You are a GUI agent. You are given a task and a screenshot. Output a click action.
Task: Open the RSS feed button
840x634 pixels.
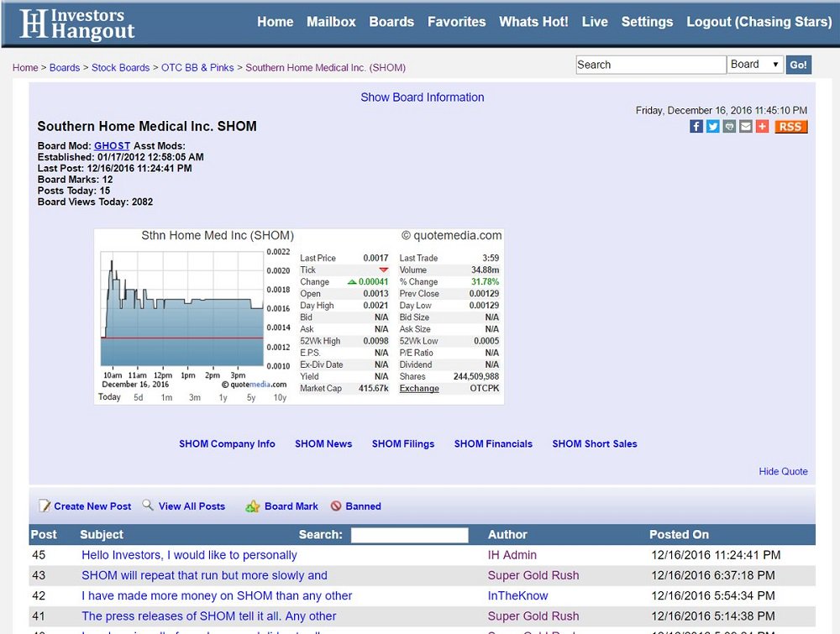click(790, 126)
